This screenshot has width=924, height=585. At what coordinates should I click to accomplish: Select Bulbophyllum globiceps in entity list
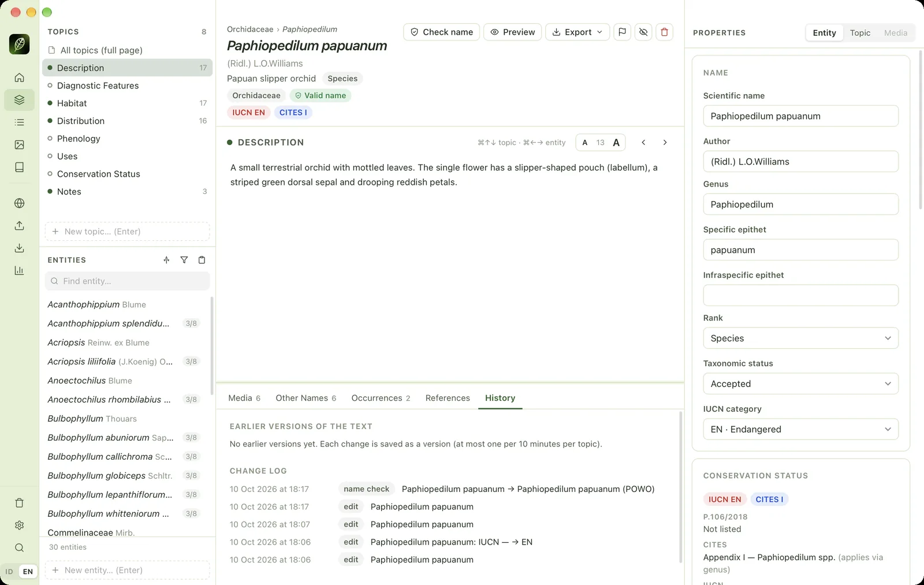click(124, 476)
